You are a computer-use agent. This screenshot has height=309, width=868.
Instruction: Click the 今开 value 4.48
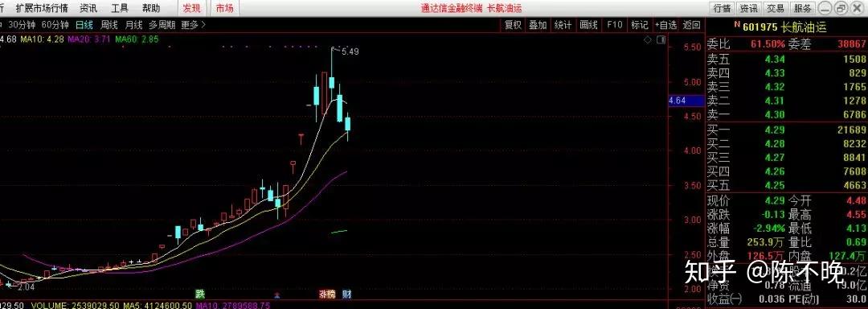pos(856,201)
